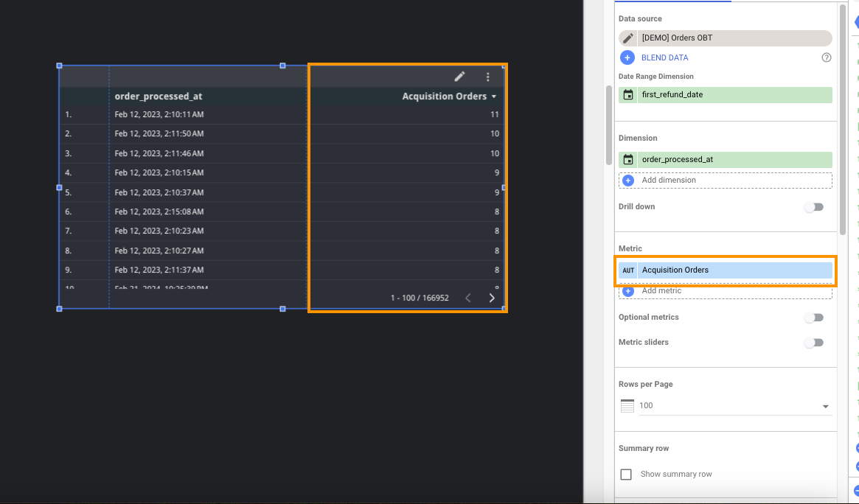The image size is (859, 504).
Task: Toggle the Drill down switch
Action: [x=813, y=207]
